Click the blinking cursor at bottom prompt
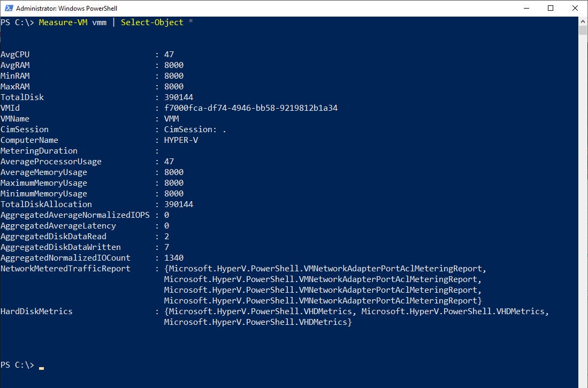 tap(41, 367)
